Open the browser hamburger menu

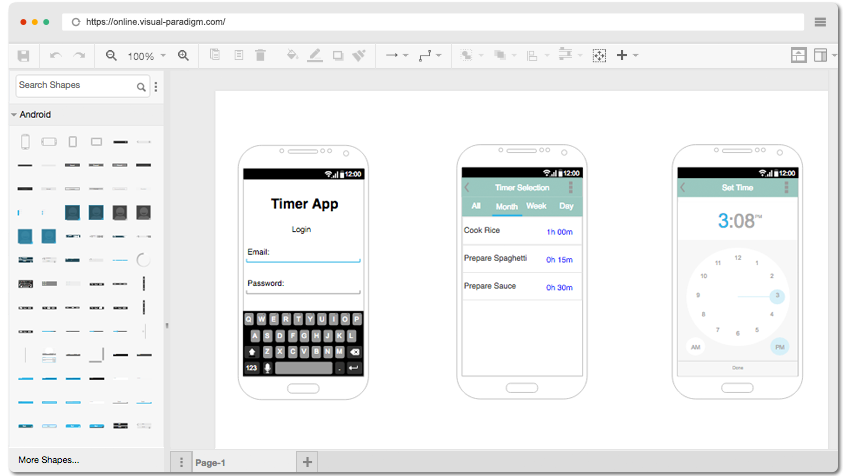coord(820,22)
